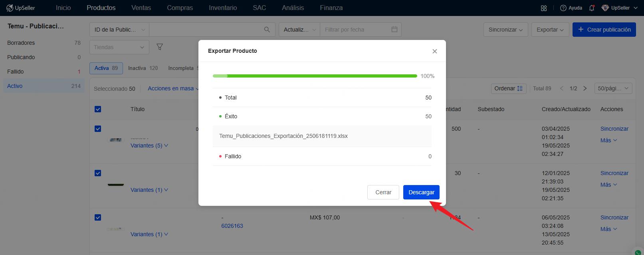Switch to the Inactiva tab

pos(143,68)
